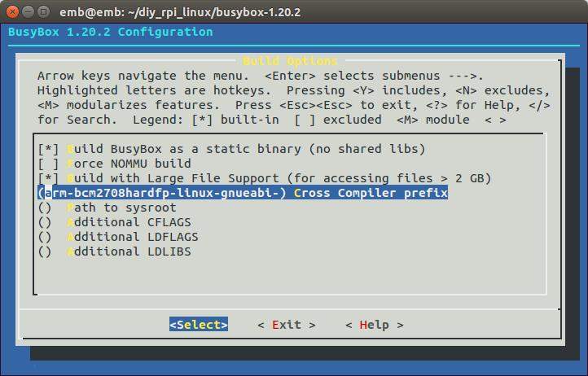Toggle static binary build checkbox

(48, 149)
